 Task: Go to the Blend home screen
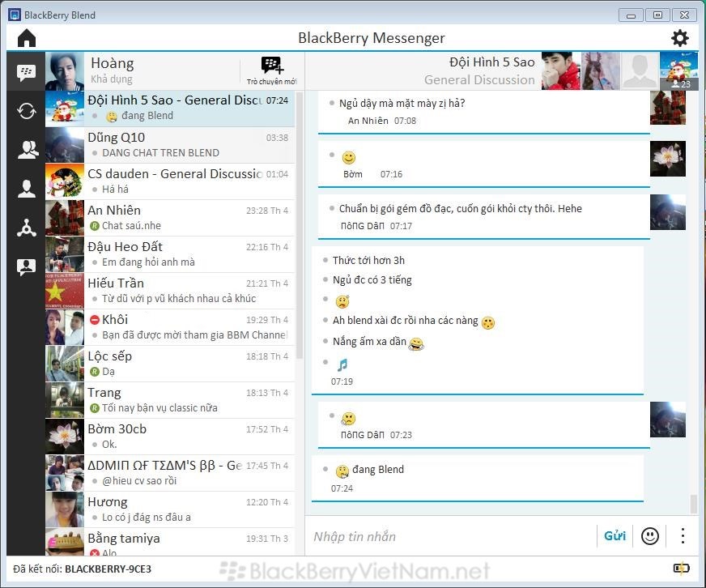27,38
